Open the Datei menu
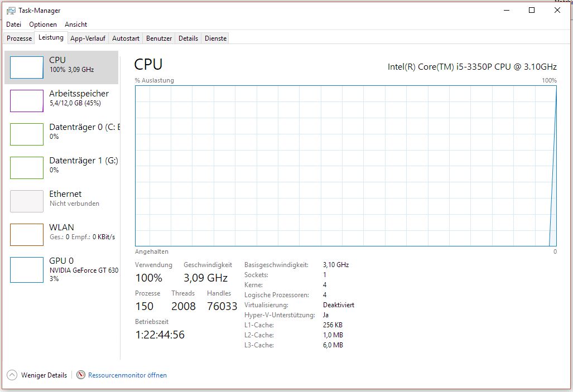 pyautogui.click(x=13, y=24)
